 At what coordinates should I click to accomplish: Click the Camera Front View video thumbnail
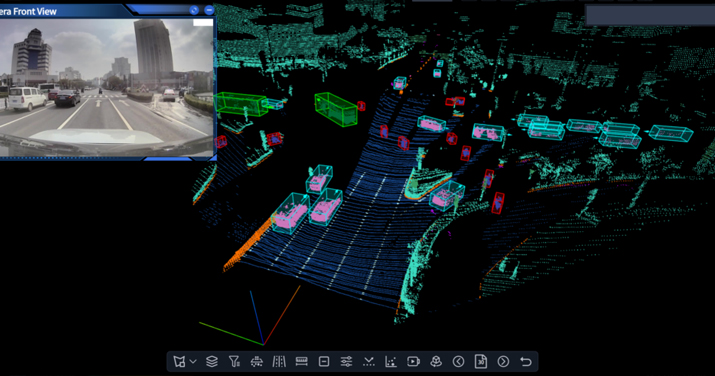106,88
